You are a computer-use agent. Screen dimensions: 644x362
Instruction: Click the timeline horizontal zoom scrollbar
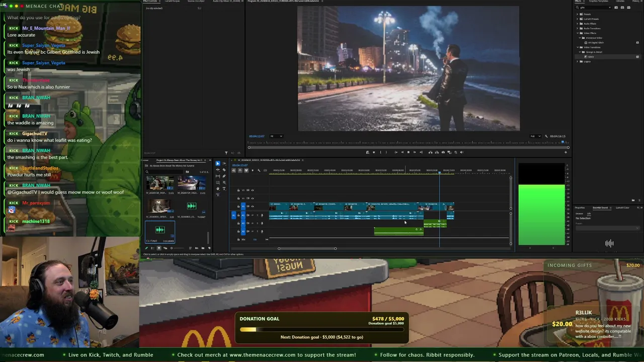307,248
